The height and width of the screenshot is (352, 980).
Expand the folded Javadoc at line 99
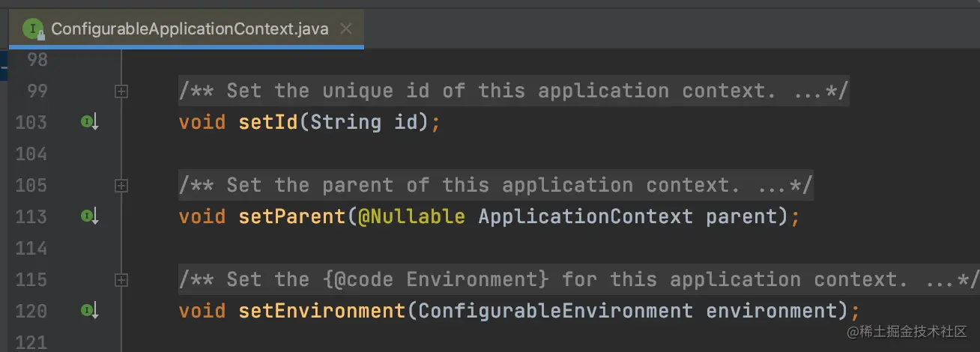point(121,91)
